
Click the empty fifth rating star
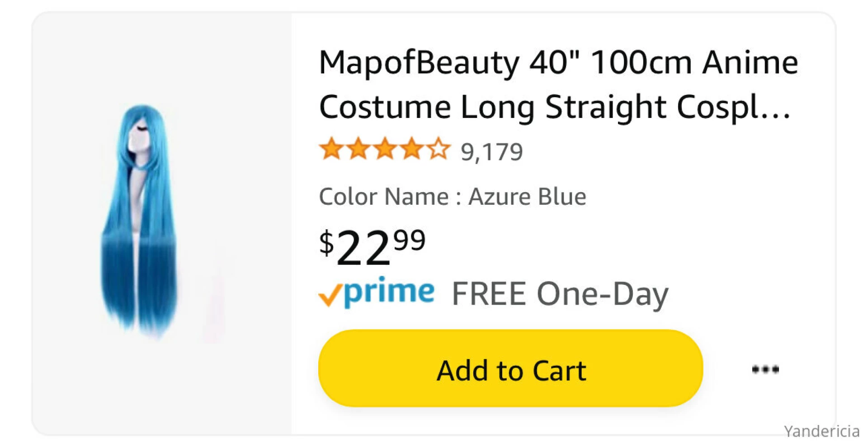[x=439, y=149]
